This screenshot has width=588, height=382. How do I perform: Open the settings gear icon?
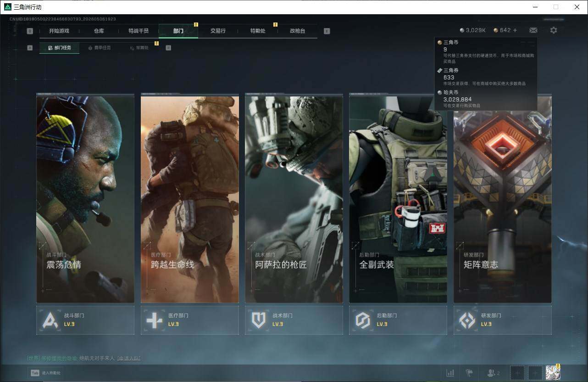click(554, 30)
